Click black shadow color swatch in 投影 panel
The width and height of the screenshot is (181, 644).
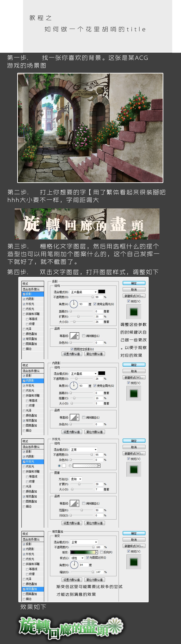(x=101, y=291)
